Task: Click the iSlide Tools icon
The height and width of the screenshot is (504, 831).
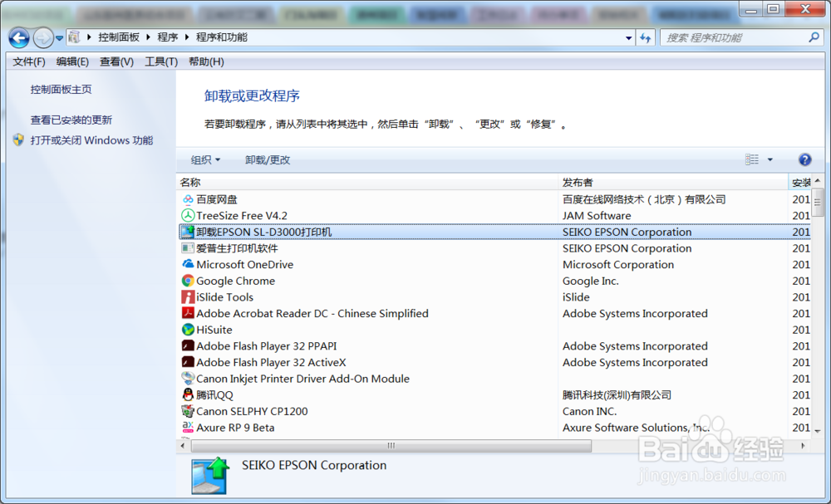Action: point(188,297)
